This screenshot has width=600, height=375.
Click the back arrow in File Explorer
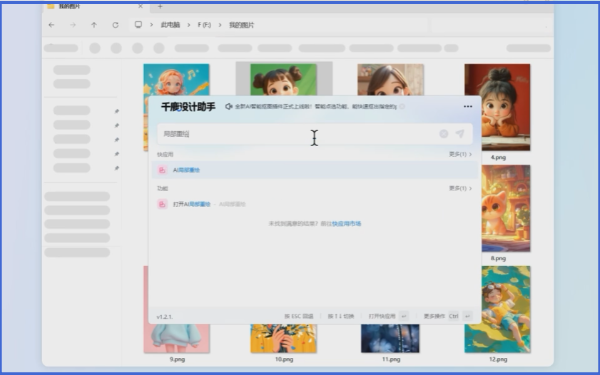(51, 25)
